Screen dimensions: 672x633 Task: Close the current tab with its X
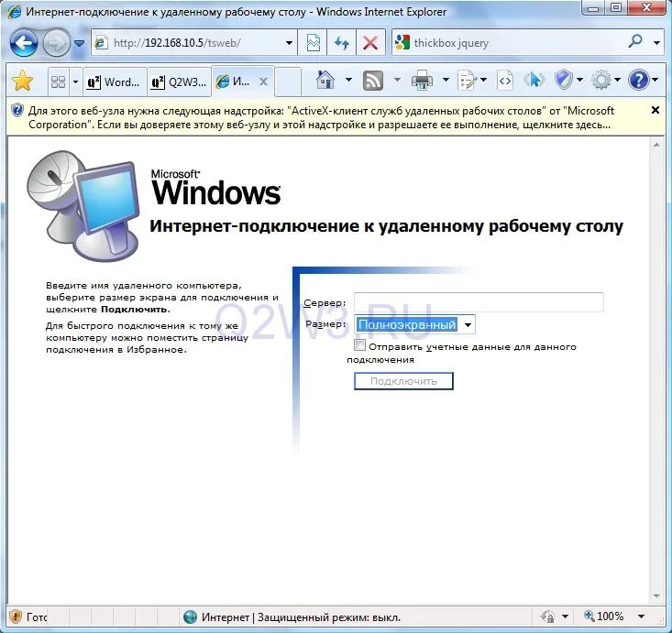[x=263, y=82]
